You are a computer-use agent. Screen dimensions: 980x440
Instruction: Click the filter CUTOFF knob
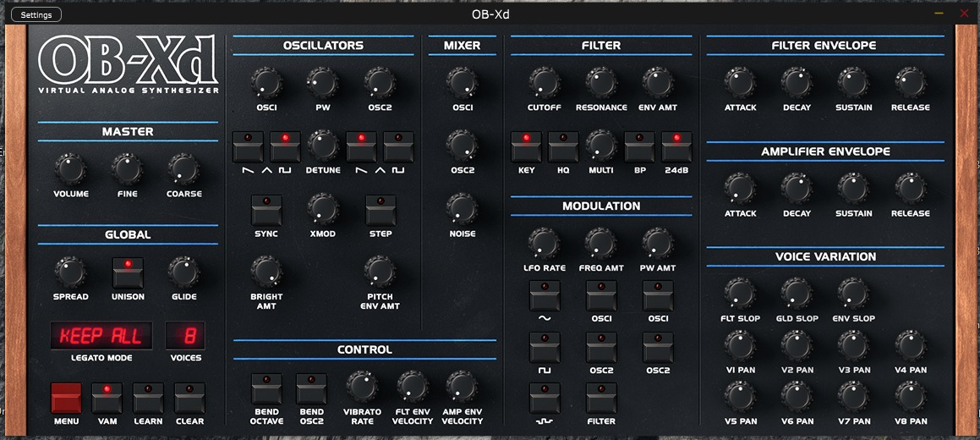coord(544,83)
